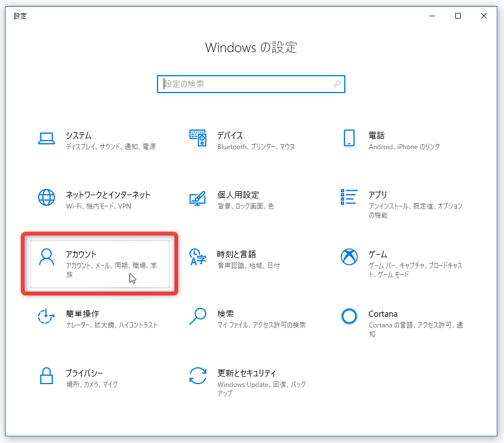
Task: Select the 簡単操作 category title
Action: click(x=82, y=314)
